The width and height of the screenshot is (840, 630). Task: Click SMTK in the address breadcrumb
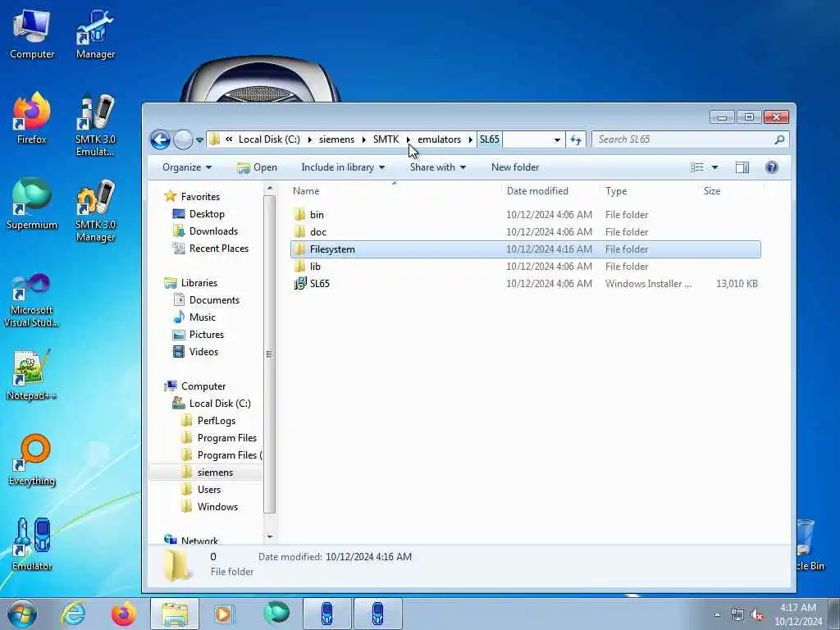pos(386,139)
